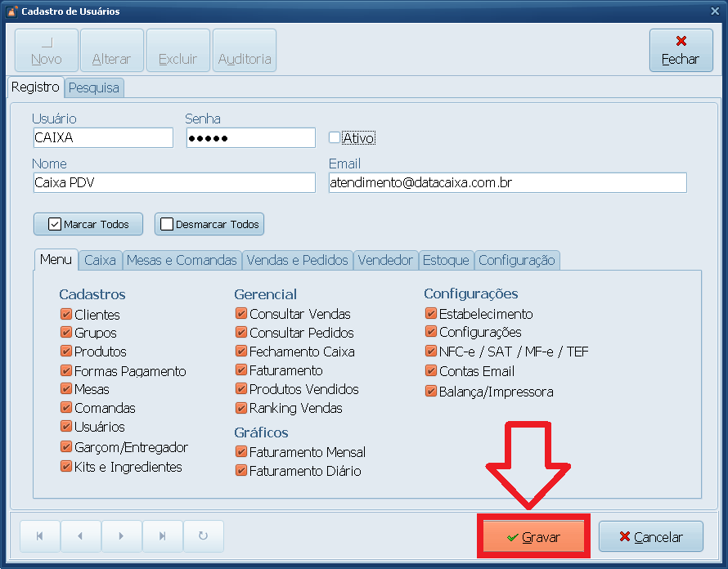Select the Estoque permissions tab
728x569 pixels.
point(446,260)
